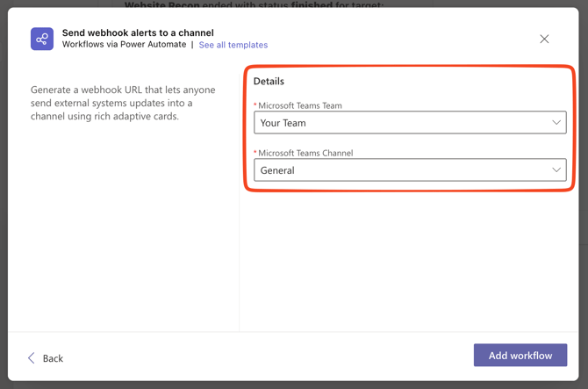Close the webhook alerts dialog
The height and width of the screenshot is (389, 588).
click(544, 39)
